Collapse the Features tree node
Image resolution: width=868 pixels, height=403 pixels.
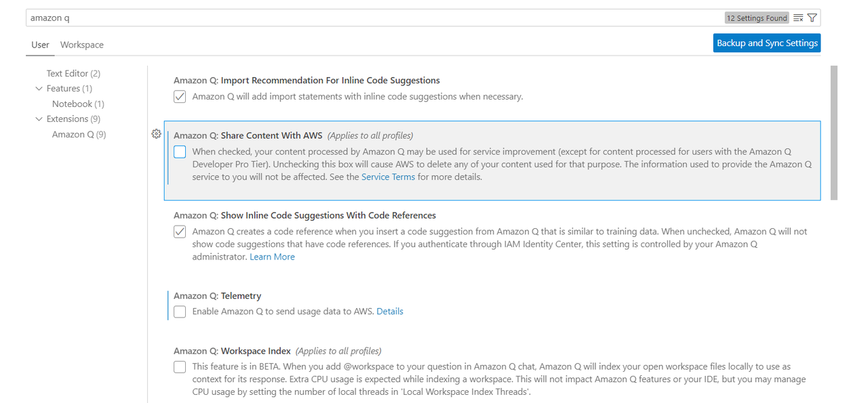[39, 89]
